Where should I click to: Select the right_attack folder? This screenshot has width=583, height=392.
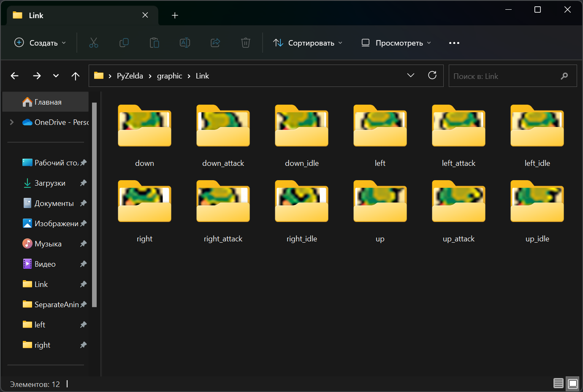[223, 211]
